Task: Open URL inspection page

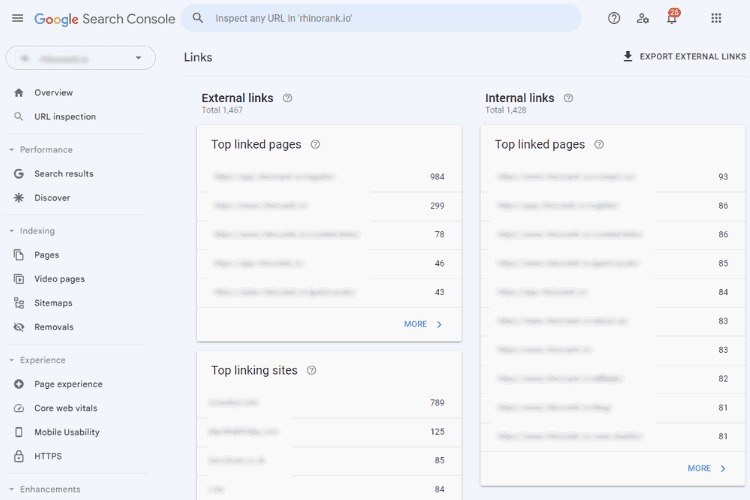Action: tap(65, 116)
